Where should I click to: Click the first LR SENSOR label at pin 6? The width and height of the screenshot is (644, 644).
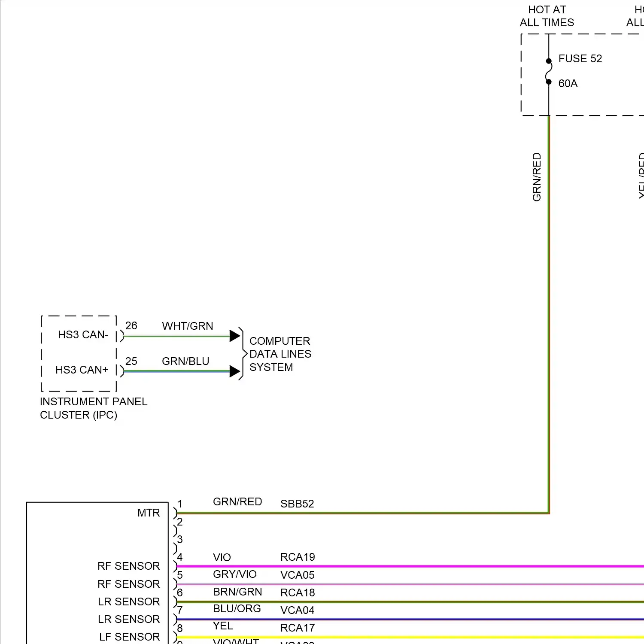(129, 601)
